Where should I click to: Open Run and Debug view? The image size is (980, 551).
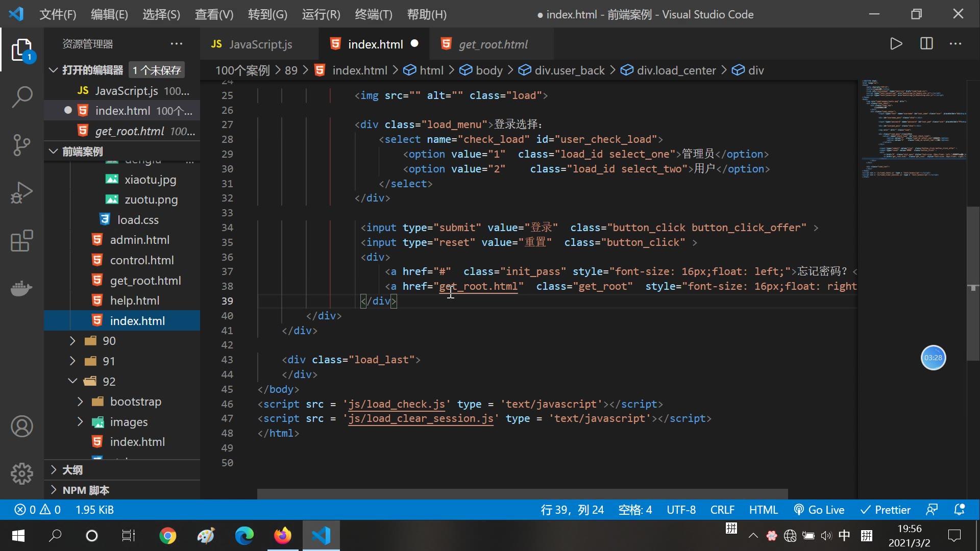[21, 193]
